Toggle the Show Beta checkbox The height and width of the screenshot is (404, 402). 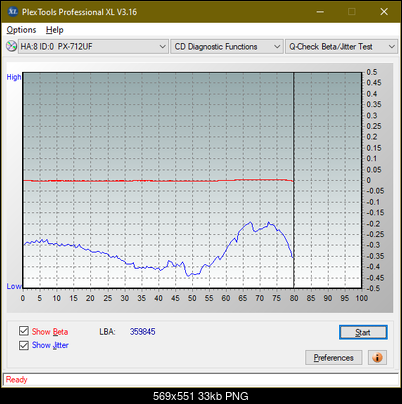click(x=24, y=331)
